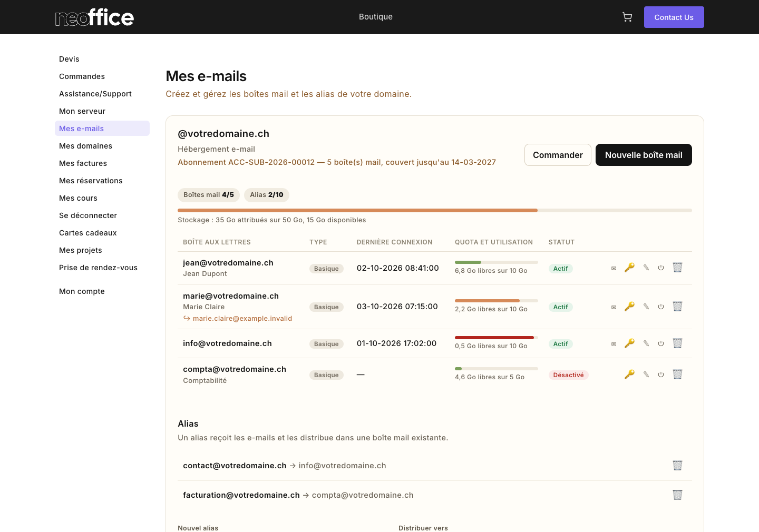The image size is (759, 532).
Task: Delete compta@votredomaine.ch mailbox with trash icon
Action: [678, 375]
